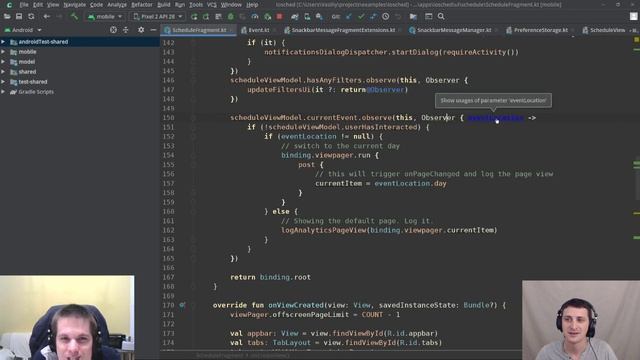Click the Search Everywhere magnifier icon
Viewport: 640px width, 360px height.
pyautogui.click(x=441, y=17)
